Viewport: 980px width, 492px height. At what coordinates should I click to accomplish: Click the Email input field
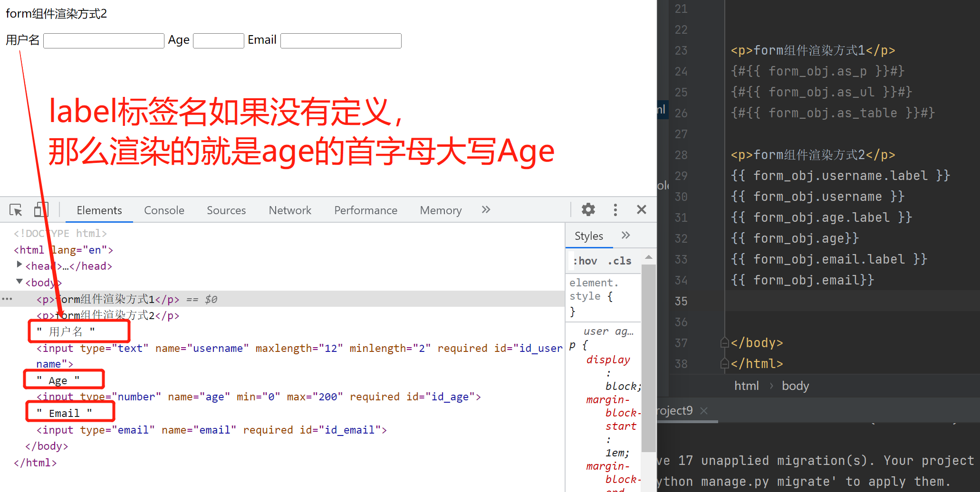point(341,41)
